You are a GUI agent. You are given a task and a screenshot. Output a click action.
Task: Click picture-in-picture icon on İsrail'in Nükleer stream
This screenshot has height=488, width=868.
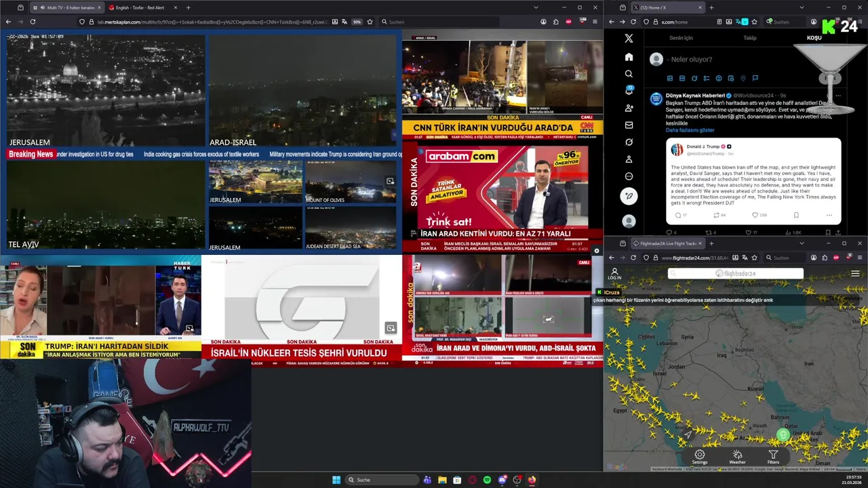click(x=391, y=329)
